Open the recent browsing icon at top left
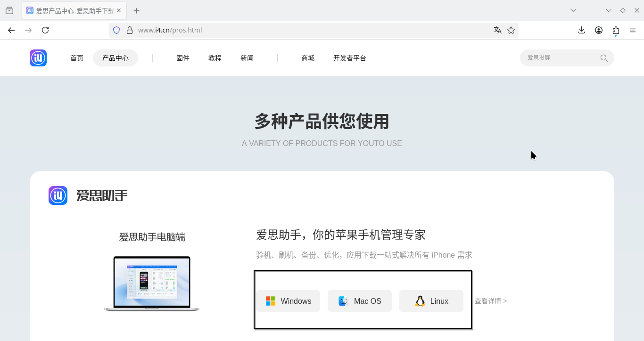This screenshot has width=644, height=341. (9, 10)
